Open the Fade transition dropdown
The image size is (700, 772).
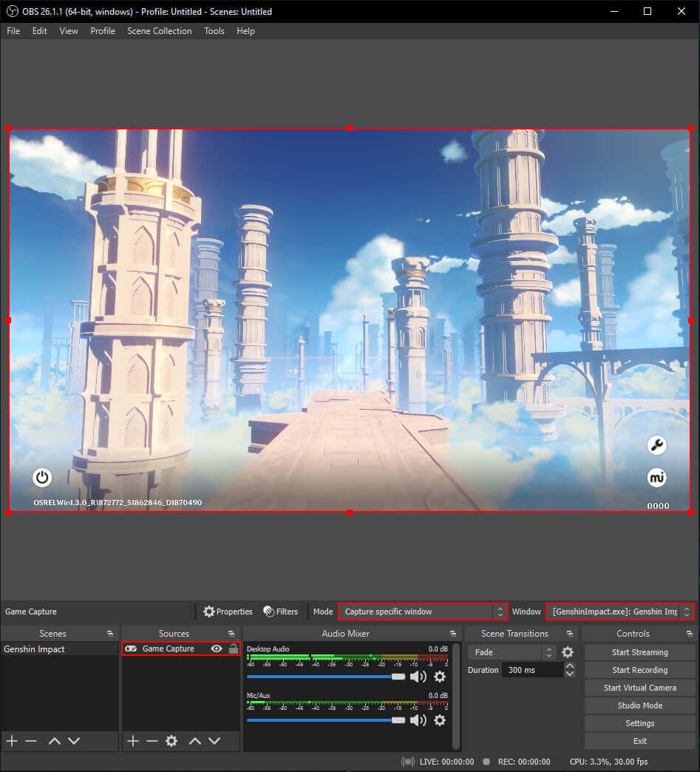[x=512, y=652]
